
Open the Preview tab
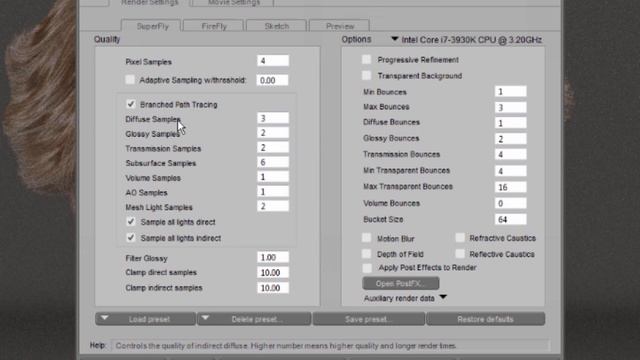pyautogui.click(x=340, y=26)
